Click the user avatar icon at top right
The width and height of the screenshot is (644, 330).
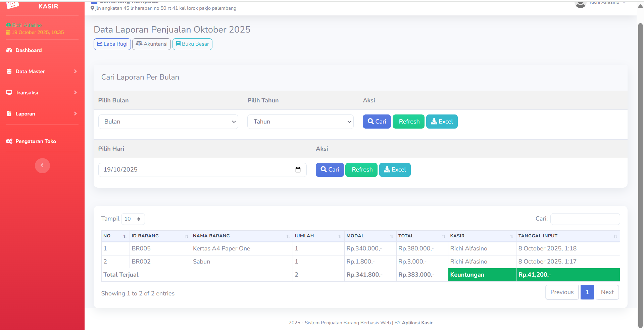point(580,4)
